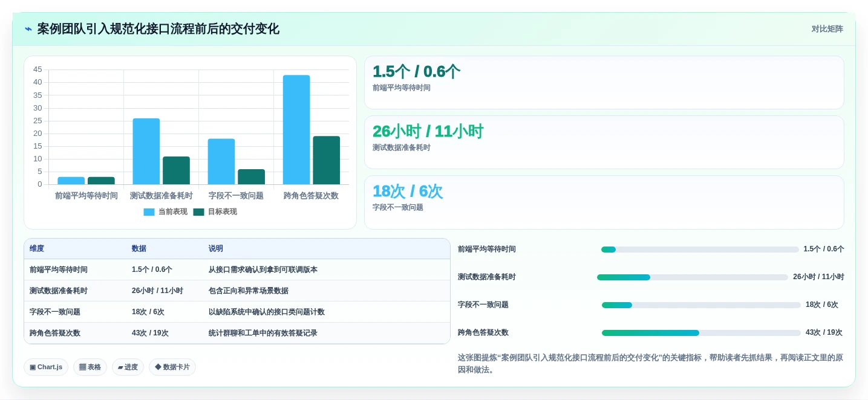Click progress value 26小时 / 11小时 on the right
This screenshot has width=868, height=400.
(818, 277)
